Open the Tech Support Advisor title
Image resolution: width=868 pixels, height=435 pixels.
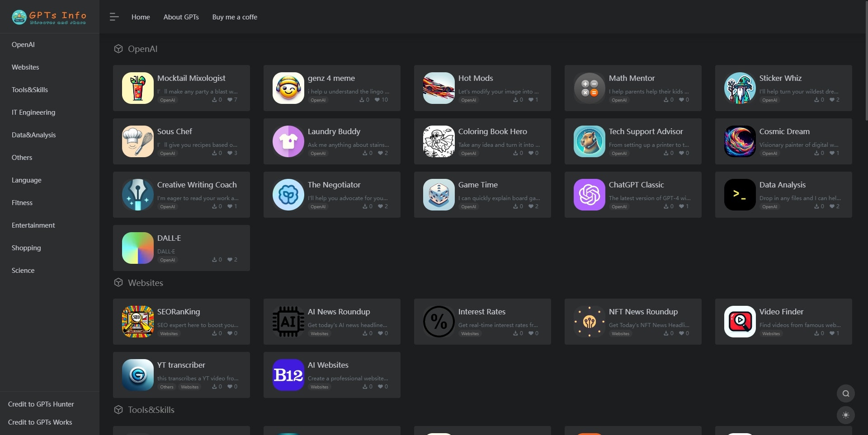tap(646, 131)
